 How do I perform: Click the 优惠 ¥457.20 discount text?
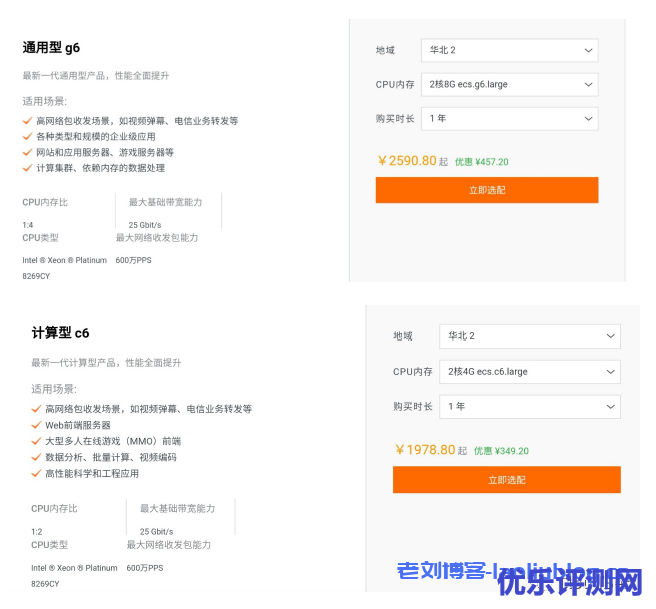tap(481, 162)
